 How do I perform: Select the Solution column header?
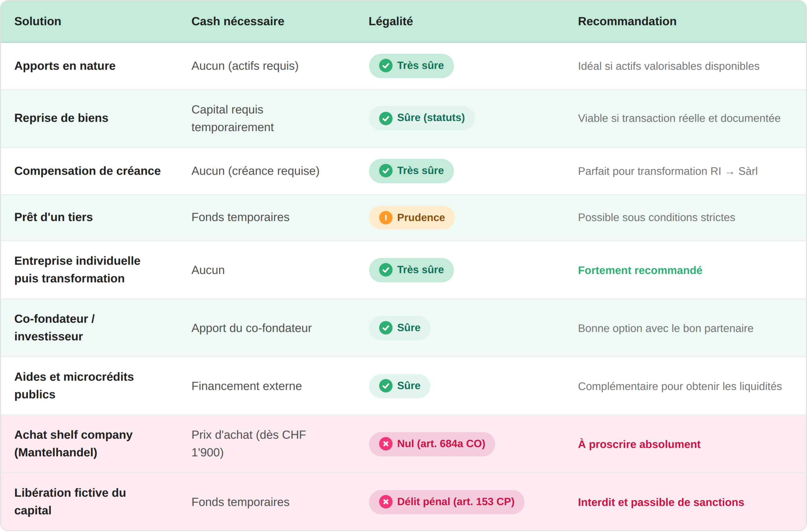(x=38, y=21)
